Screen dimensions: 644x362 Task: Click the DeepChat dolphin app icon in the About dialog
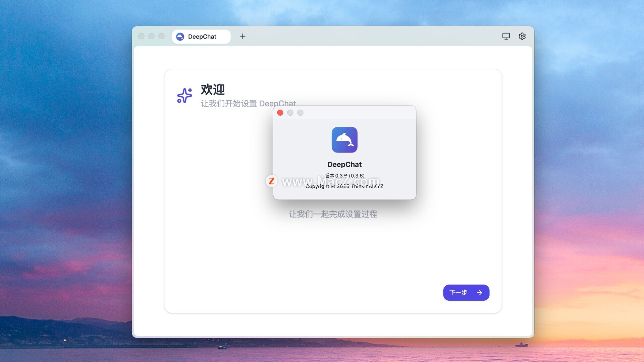click(344, 140)
